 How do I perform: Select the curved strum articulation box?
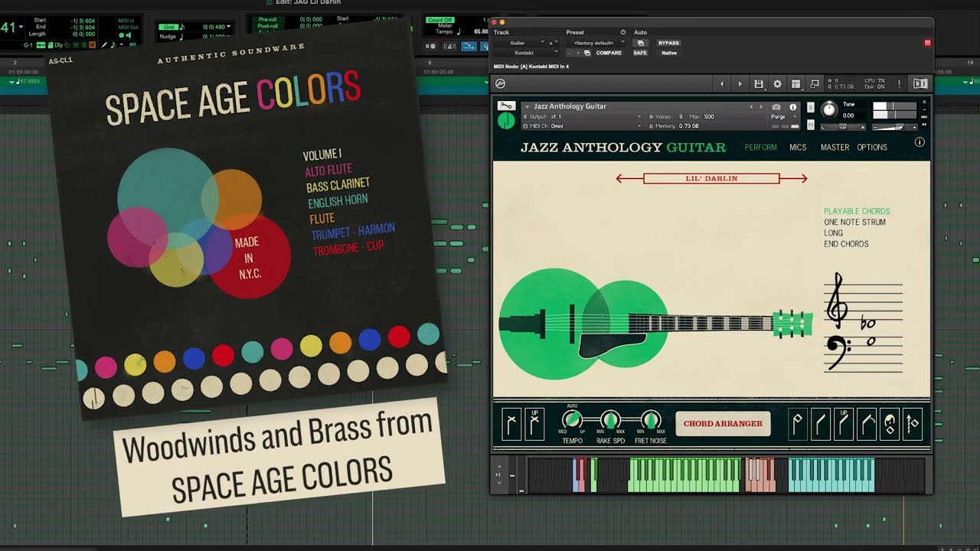[x=867, y=423]
